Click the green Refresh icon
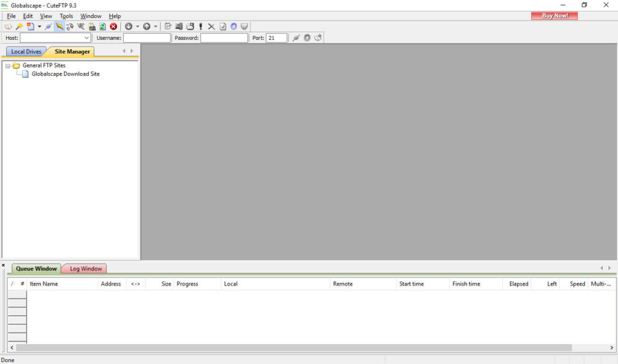Screen dimensions: 618x364 (x=103, y=27)
